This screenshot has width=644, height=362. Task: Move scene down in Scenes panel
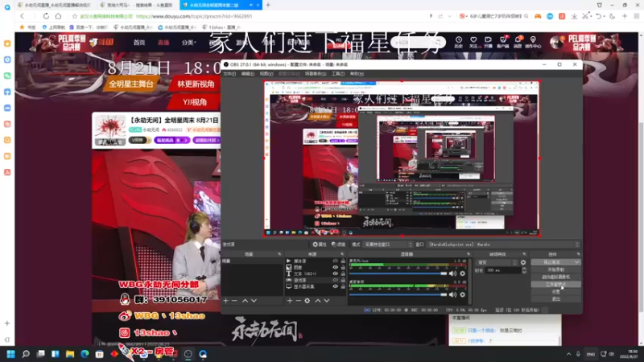click(254, 301)
